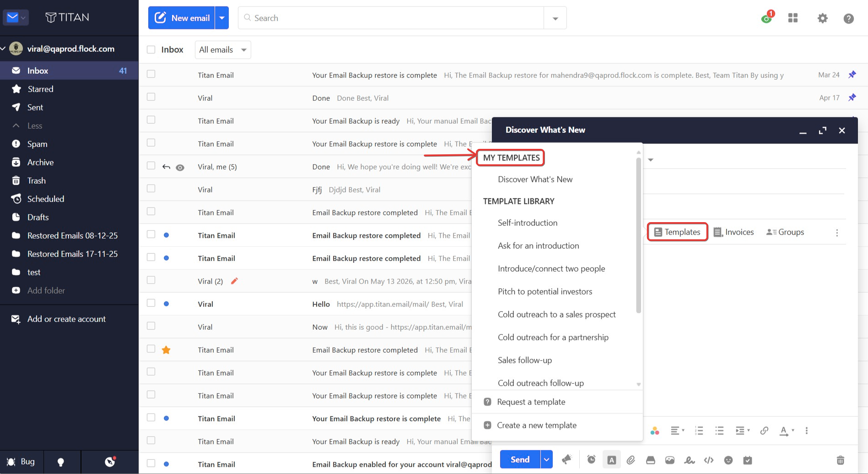This screenshot has width=868, height=474.
Task: Select the 'Done Best, Viral' email checkbox
Action: pyautogui.click(x=151, y=97)
